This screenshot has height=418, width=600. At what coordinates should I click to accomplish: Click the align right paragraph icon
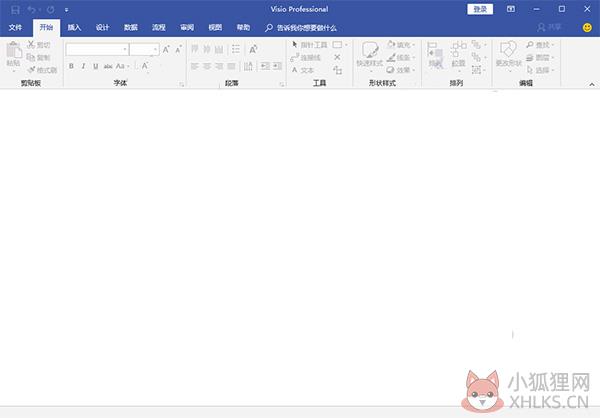tap(219, 67)
